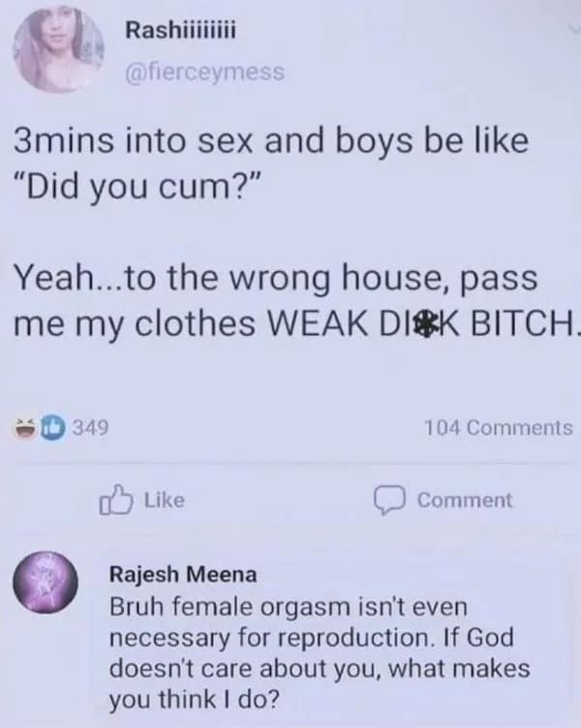Screen dimensions: 581x728
Task: Click the haha laughing reaction emoji
Action: [x=27, y=427]
